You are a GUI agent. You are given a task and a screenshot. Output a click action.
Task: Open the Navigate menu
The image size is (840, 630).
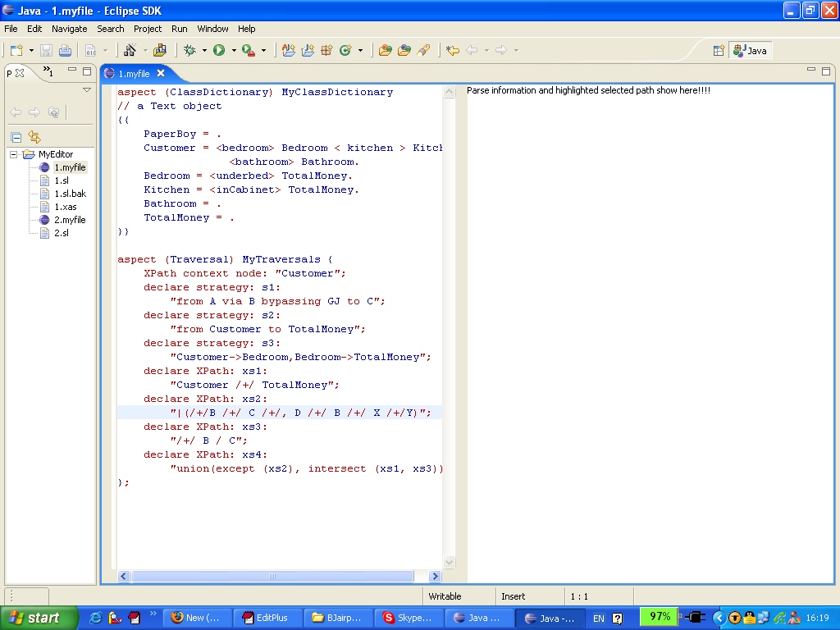click(70, 29)
